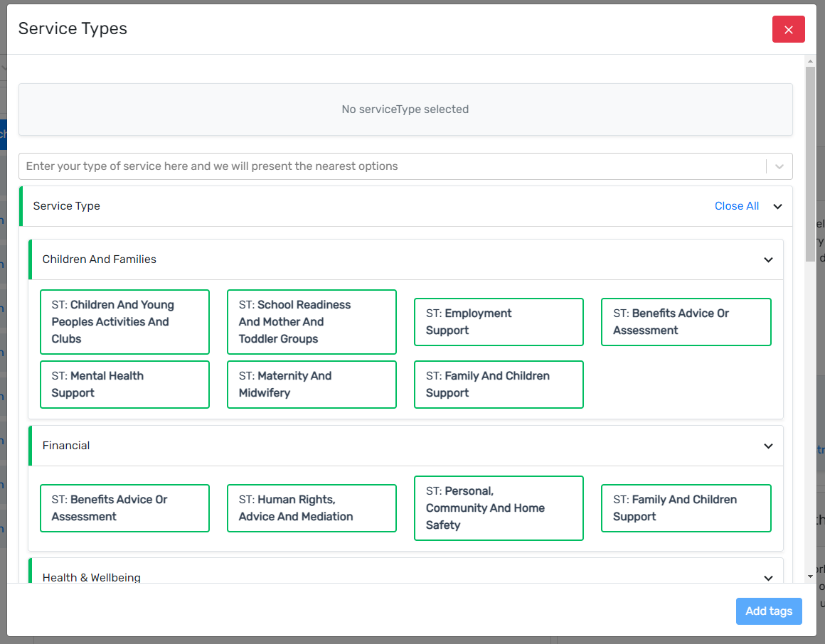Select Mental Health Support tag

click(x=124, y=385)
